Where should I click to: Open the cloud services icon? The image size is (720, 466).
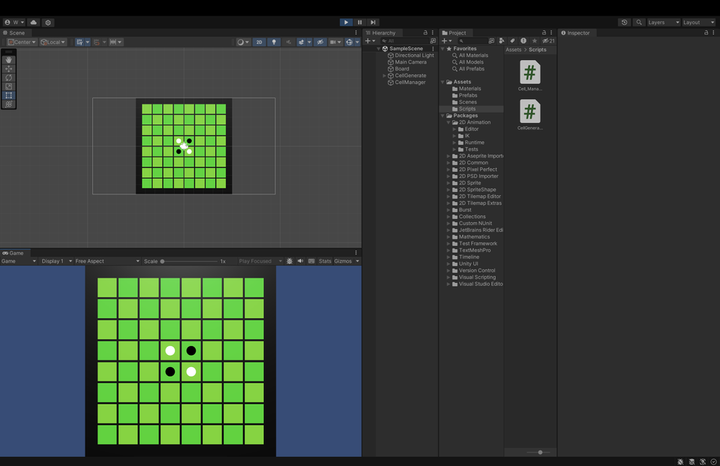pos(33,21)
